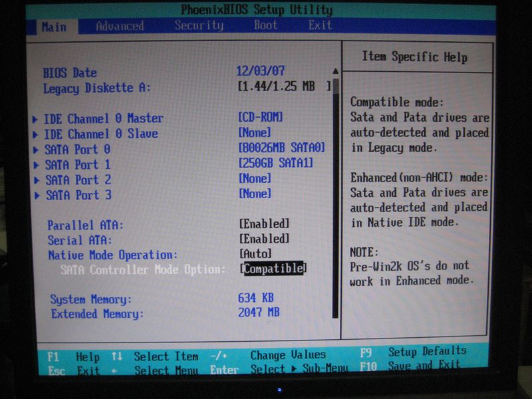Toggle Parallel ATA Enabled value
Viewport: 532px width, 399px height.
[264, 223]
